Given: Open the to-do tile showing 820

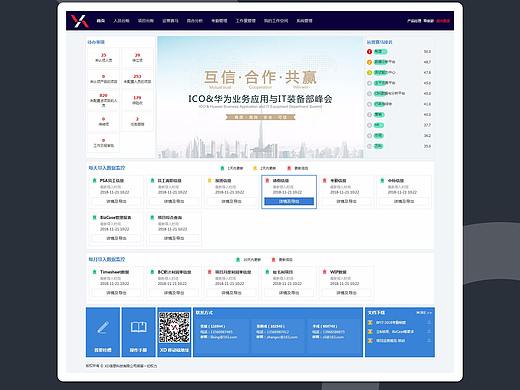Looking at the screenshot, I should click(104, 100).
